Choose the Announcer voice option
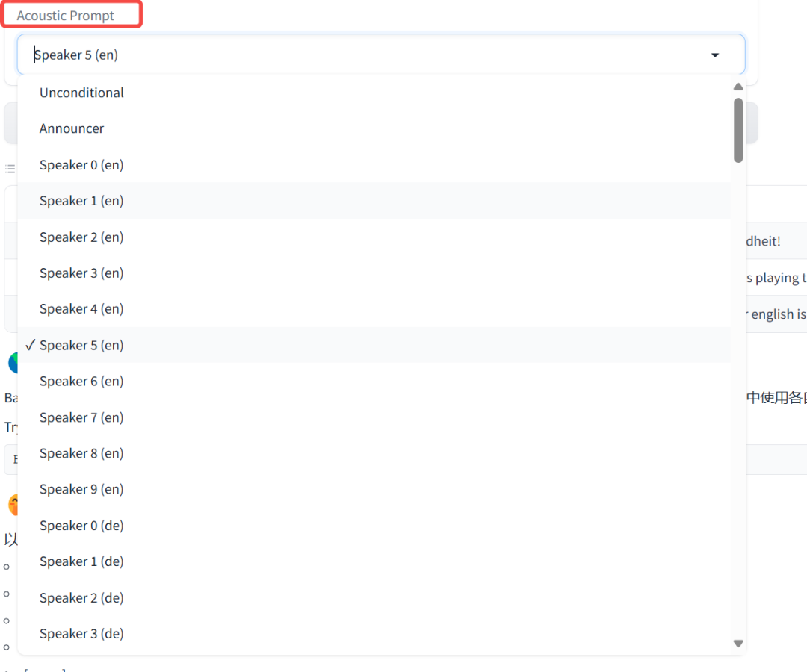The height and width of the screenshot is (672, 807). pyautogui.click(x=72, y=128)
